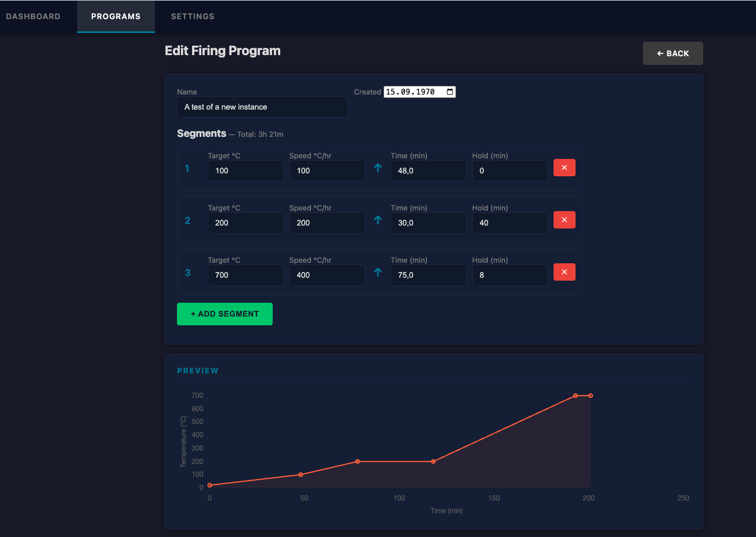
Task: Add a new segment
Action: 225,314
